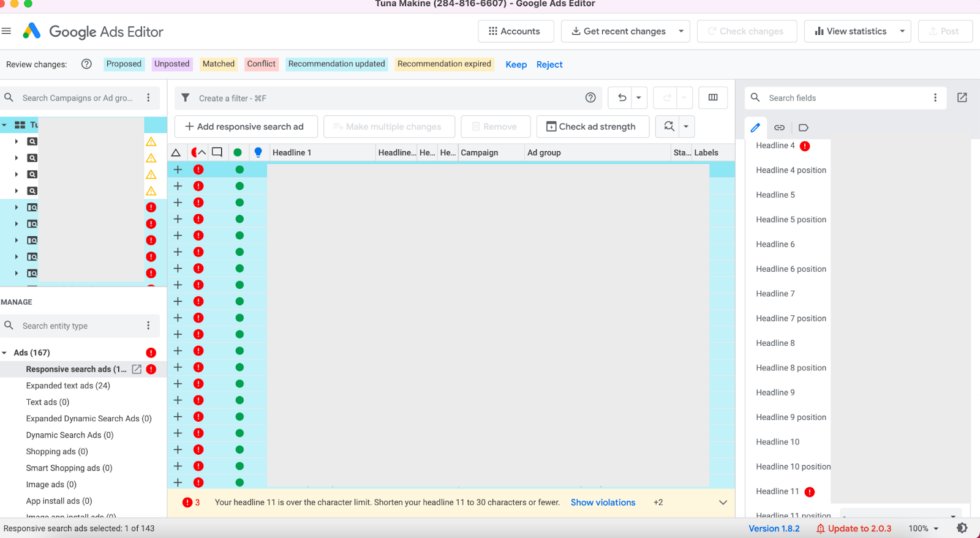Select App install ads (0) entity
980x538 pixels.
[59, 501]
